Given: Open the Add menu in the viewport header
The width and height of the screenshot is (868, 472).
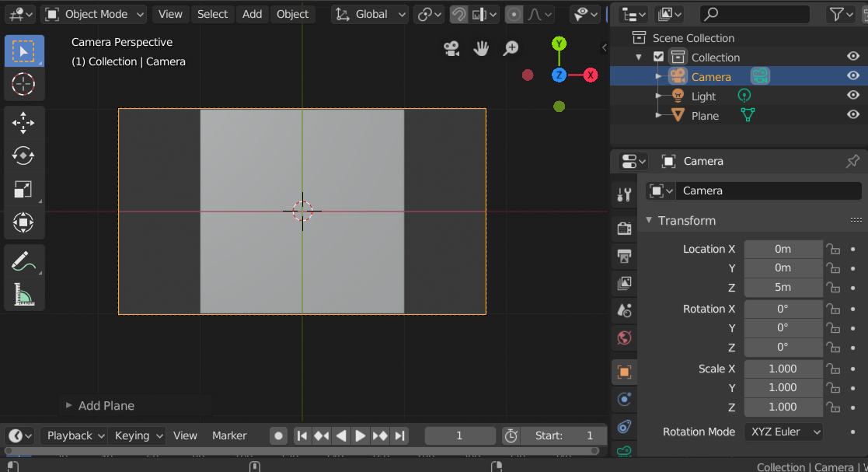Looking at the screenshot, I should 252,14.
